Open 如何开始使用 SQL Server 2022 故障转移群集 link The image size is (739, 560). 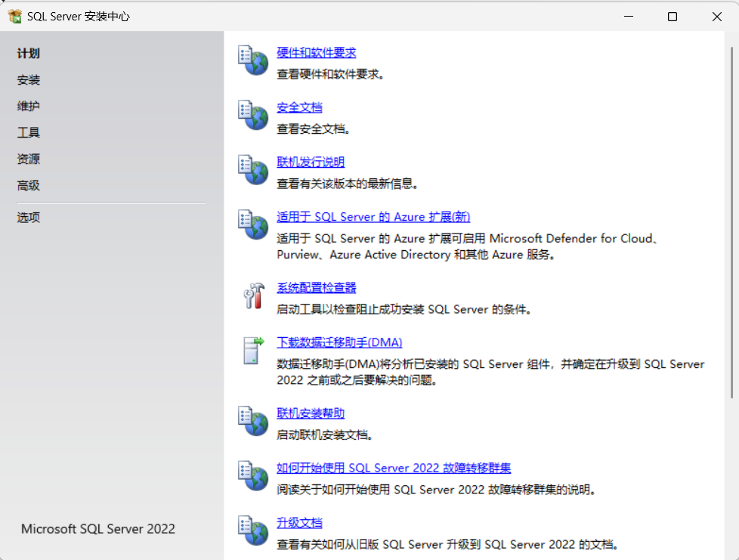pyautogui.click(x=394, y=468)
